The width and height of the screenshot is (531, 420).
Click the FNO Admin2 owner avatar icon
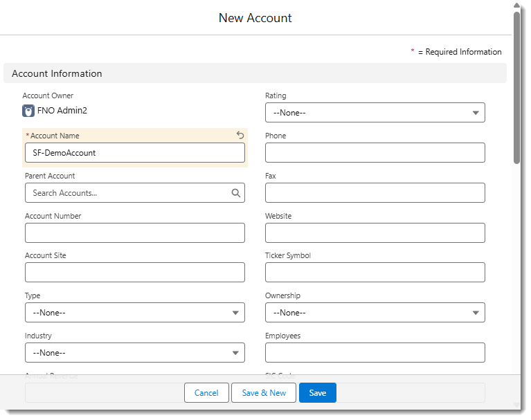(x=28, y=111)
